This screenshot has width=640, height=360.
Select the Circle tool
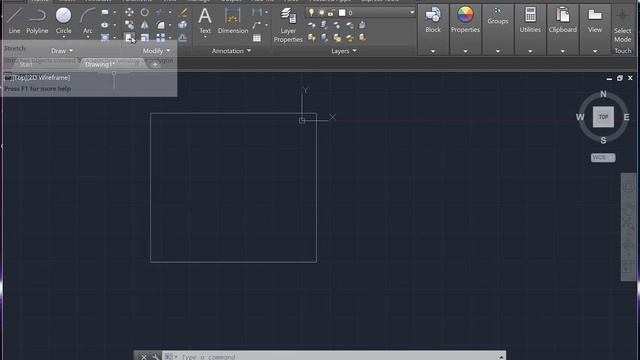click(63, 20)
